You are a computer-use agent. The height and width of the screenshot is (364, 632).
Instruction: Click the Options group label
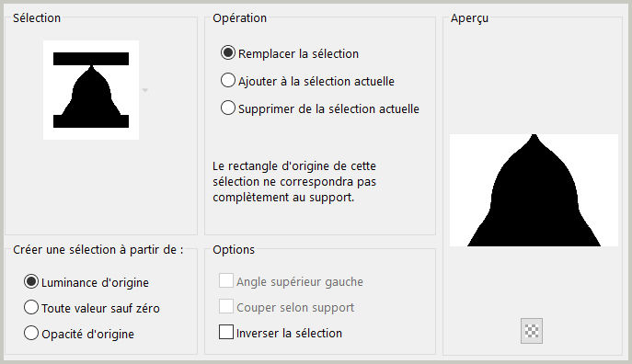[x=234, y=250]
